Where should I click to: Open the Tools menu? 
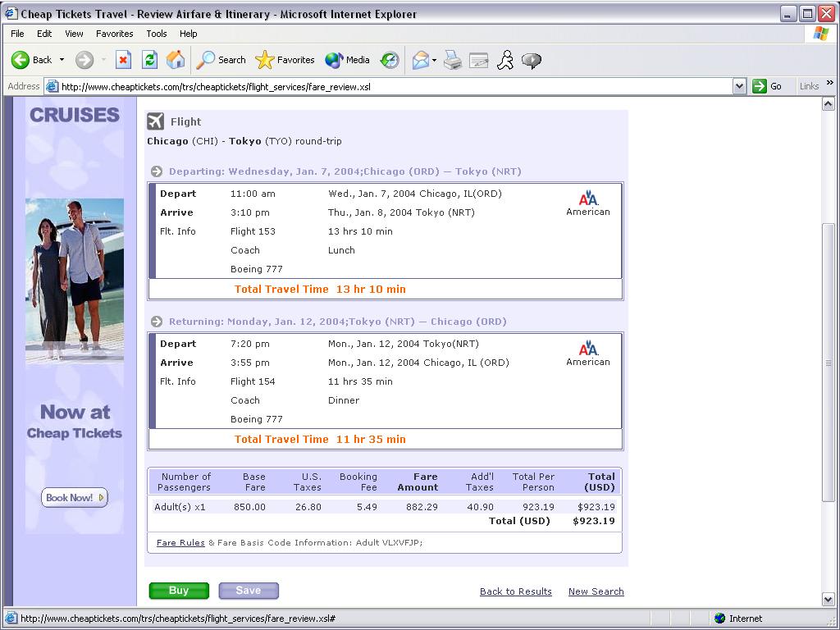click(156, 34)
